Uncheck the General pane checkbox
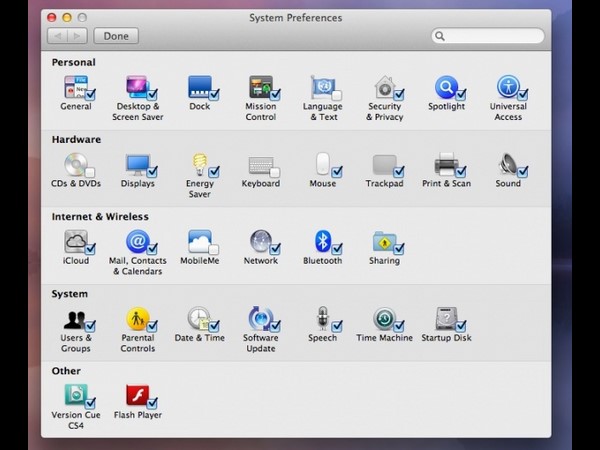 point(91,95)
